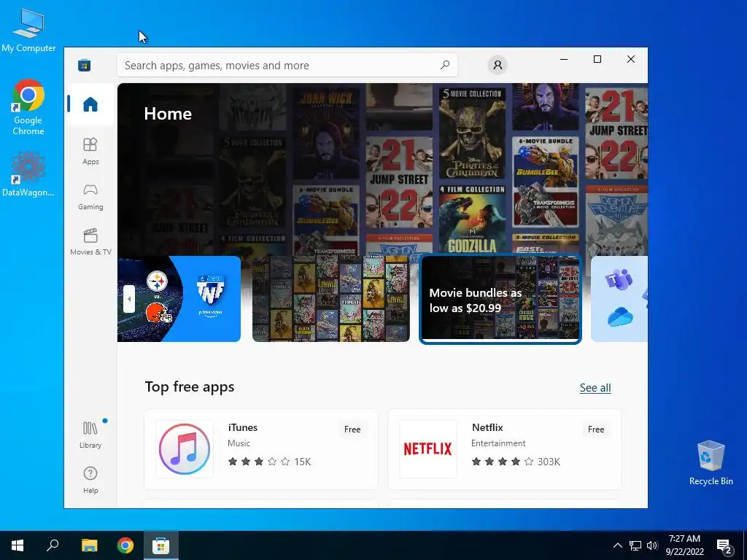Click the iTunes app icon

point(185,449)
